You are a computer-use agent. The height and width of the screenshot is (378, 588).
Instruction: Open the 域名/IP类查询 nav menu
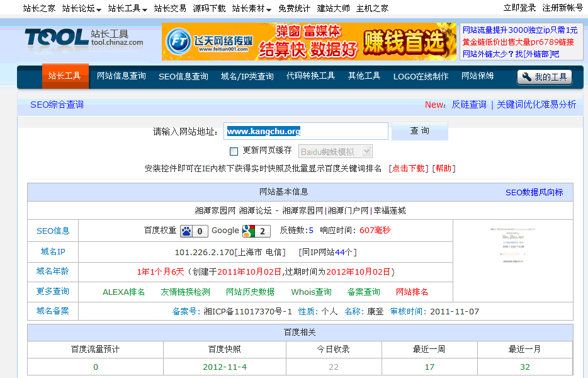(247, 77)
